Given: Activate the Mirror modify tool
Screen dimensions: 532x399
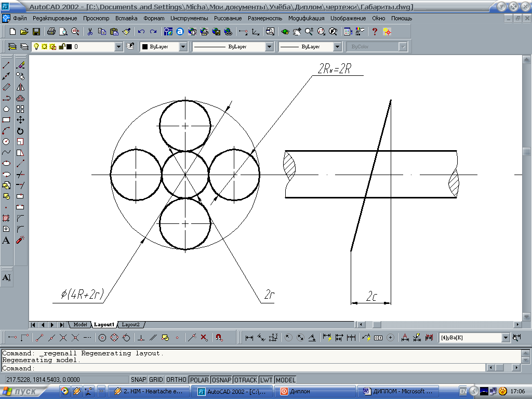Looking at the screenshot, I should coord(20,87).
